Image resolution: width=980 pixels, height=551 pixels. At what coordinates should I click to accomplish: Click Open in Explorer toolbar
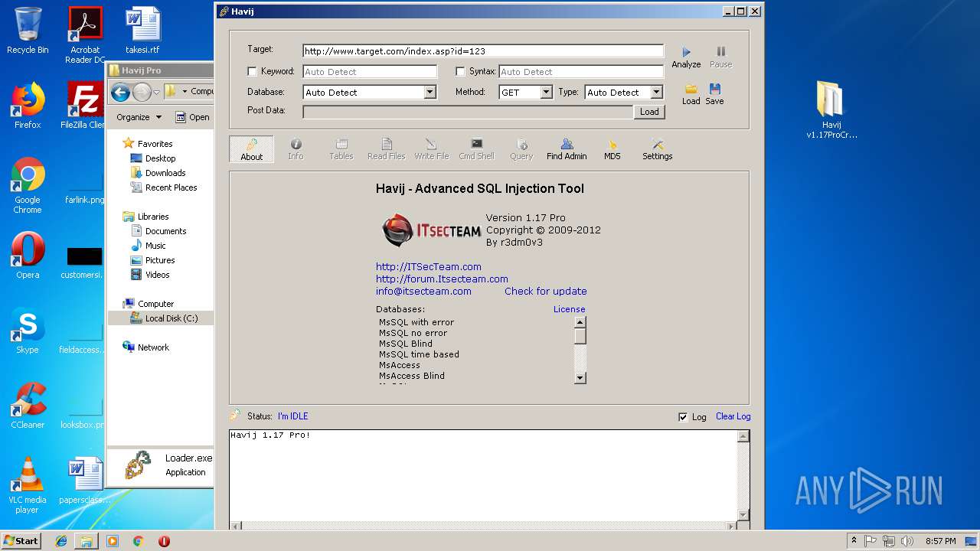(192, 117)
